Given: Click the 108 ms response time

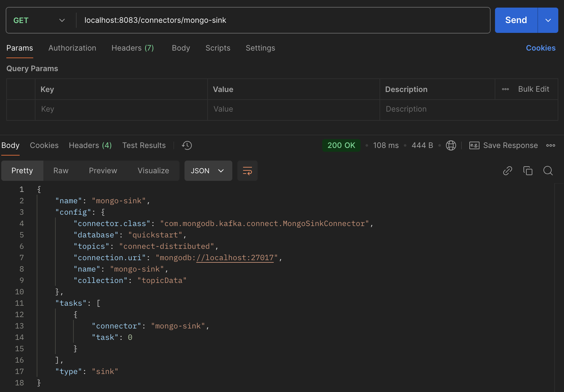Looking at the screenshot, I should click(386, 145).
